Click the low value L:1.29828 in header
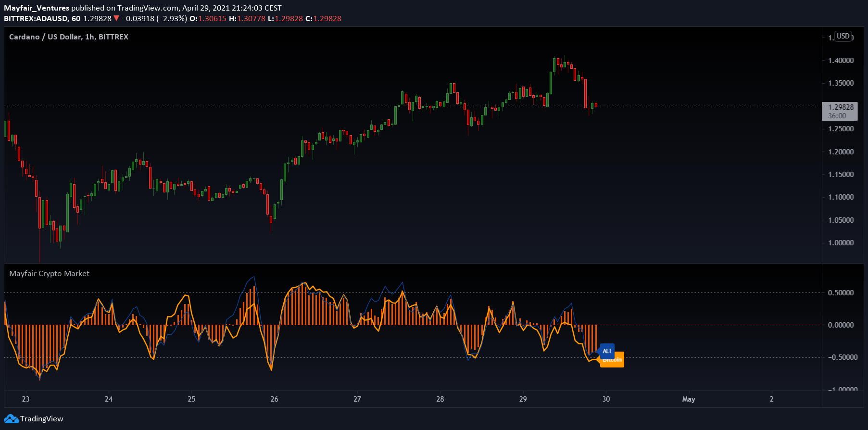868x430 pixels. coord(286,19)
